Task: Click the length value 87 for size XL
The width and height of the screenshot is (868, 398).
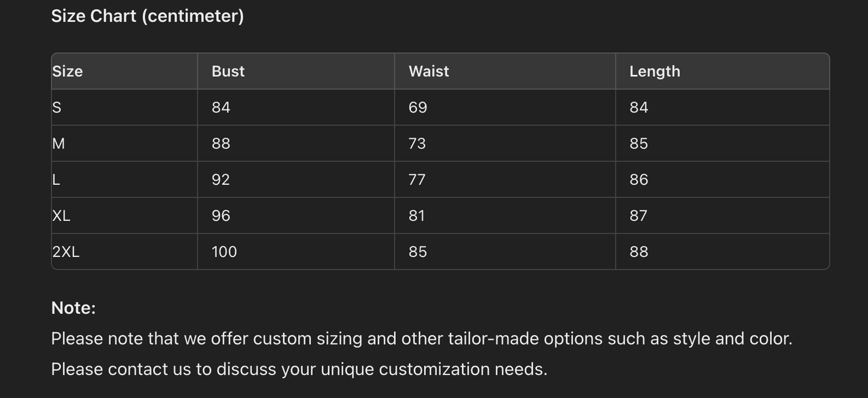Action: 638,216
